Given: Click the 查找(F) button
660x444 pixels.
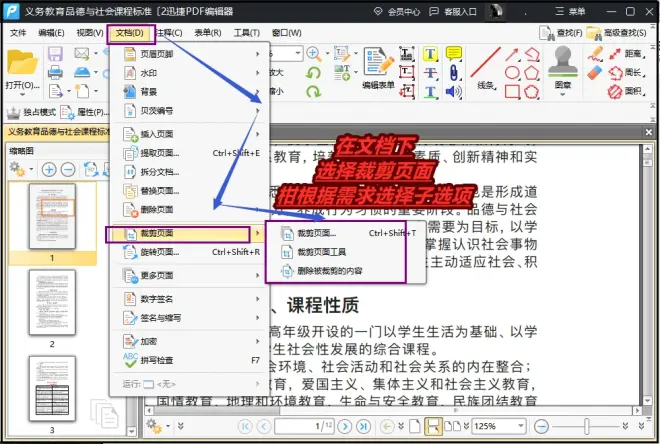Looking at the screenshot, I should (x=561, y=33).
